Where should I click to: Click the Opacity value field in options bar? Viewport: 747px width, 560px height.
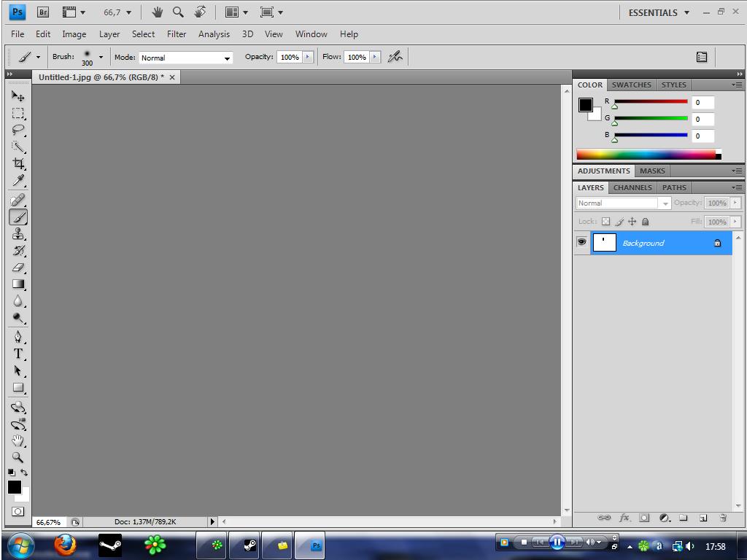point(290,57)
